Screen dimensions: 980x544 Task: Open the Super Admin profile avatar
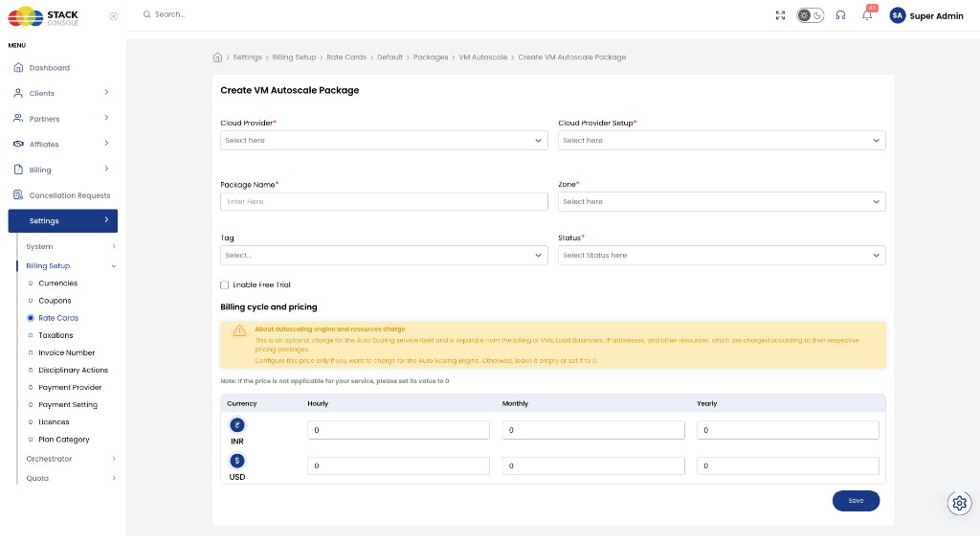coord(898,15)
